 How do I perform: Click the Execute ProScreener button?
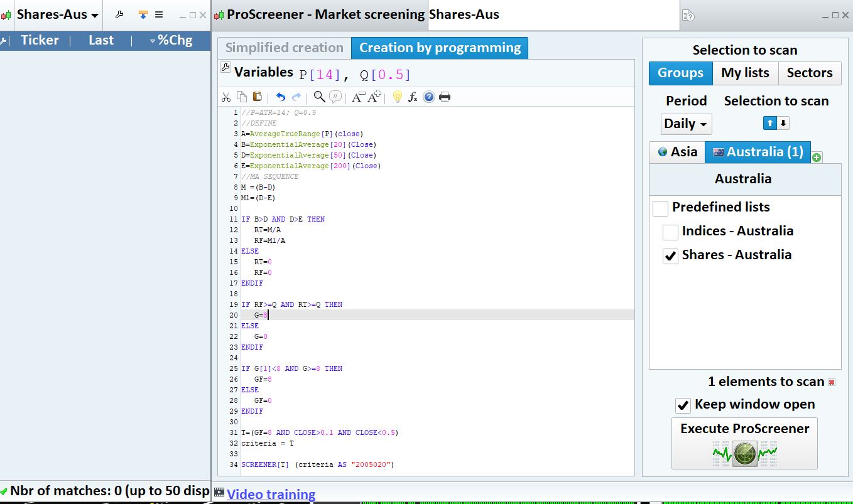(x=744, y=443)
